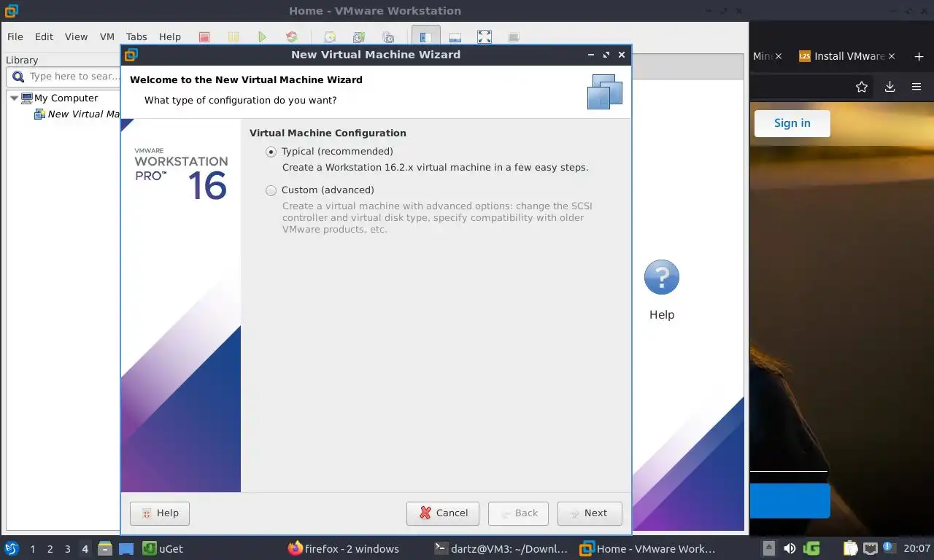934x560 pixels.
Task: Enter full screen mode via toolbar icon
Action: pos(485,36)
